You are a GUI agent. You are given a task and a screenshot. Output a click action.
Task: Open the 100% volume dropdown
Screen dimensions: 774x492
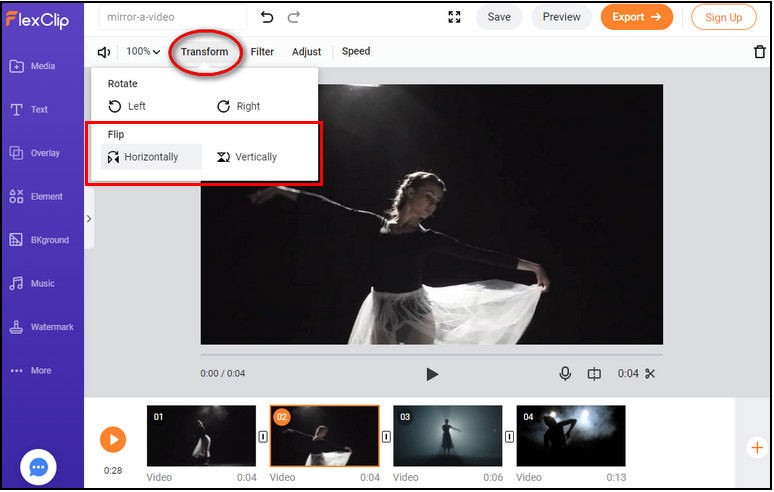pyautogui.click(x=143, y=51)
